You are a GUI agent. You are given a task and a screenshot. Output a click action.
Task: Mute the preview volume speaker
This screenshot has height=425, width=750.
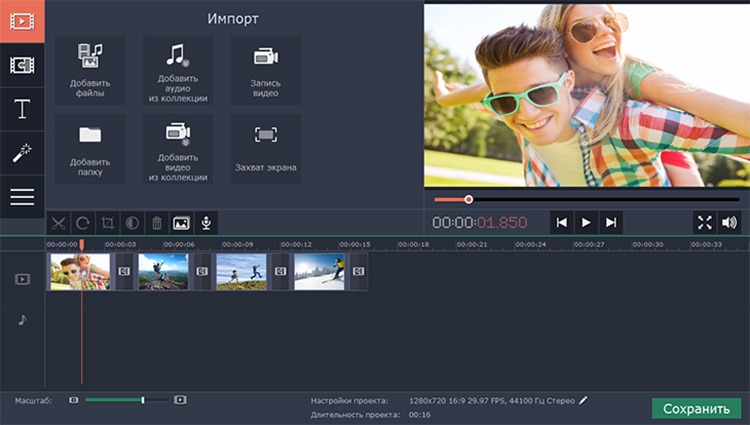click(729, 222)
